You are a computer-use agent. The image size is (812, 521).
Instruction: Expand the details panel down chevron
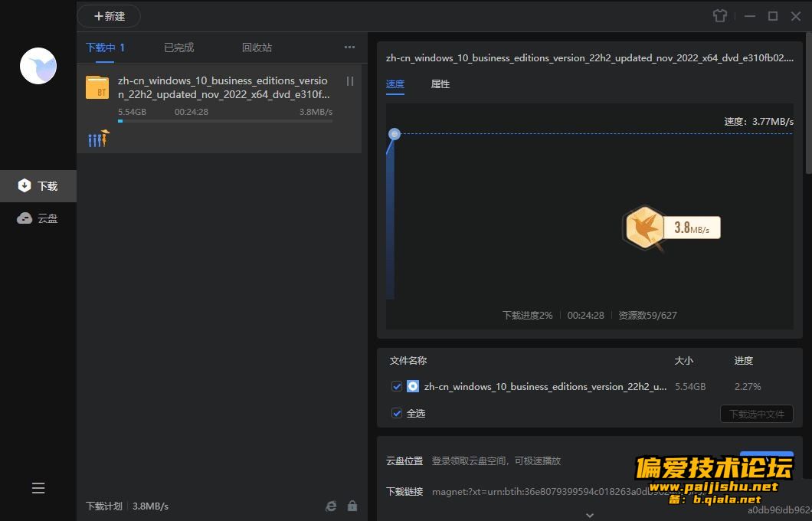tap(590, 516)
